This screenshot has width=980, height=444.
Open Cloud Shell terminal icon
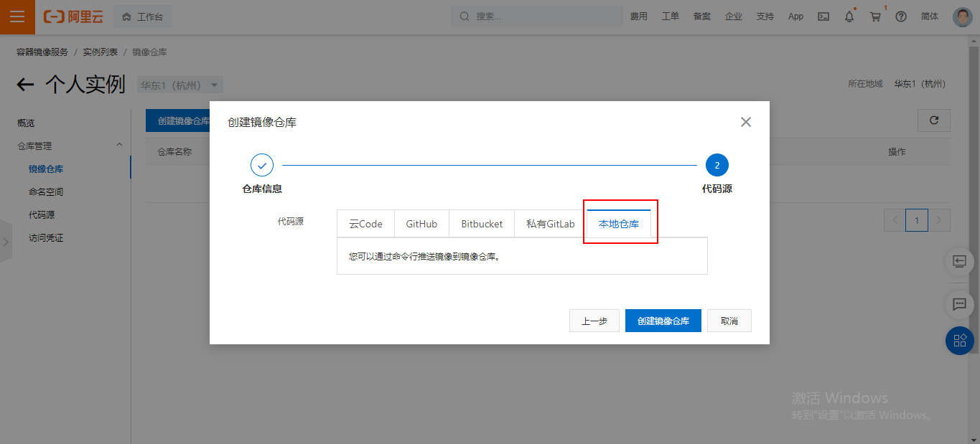[824, 16]
